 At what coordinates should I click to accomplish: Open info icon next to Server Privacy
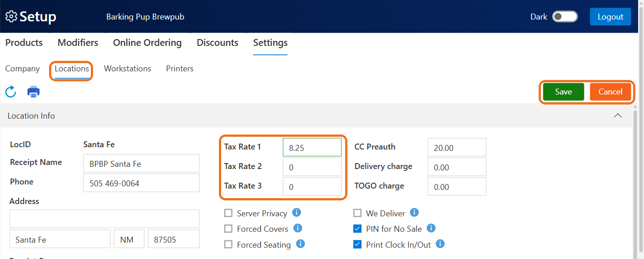297,213
